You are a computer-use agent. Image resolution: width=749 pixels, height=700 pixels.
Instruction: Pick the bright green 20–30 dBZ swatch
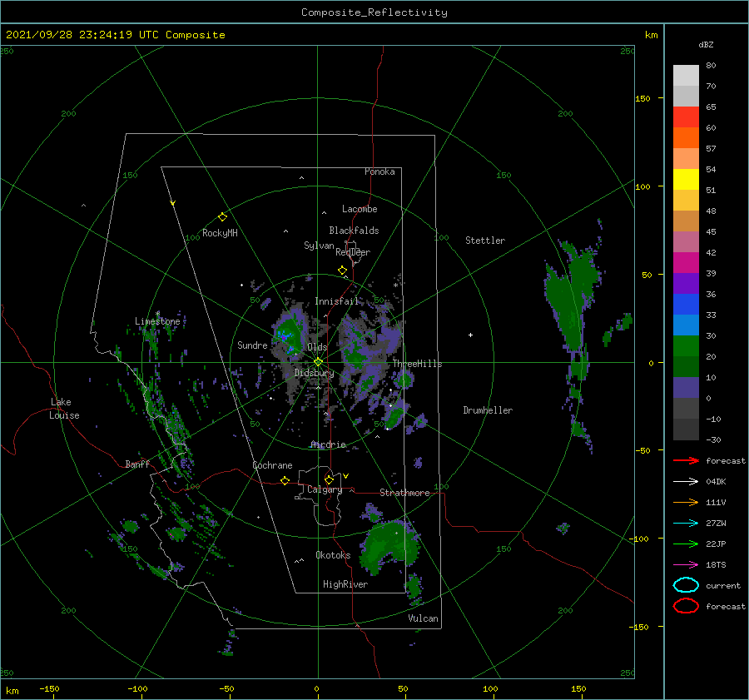[686, 346]
